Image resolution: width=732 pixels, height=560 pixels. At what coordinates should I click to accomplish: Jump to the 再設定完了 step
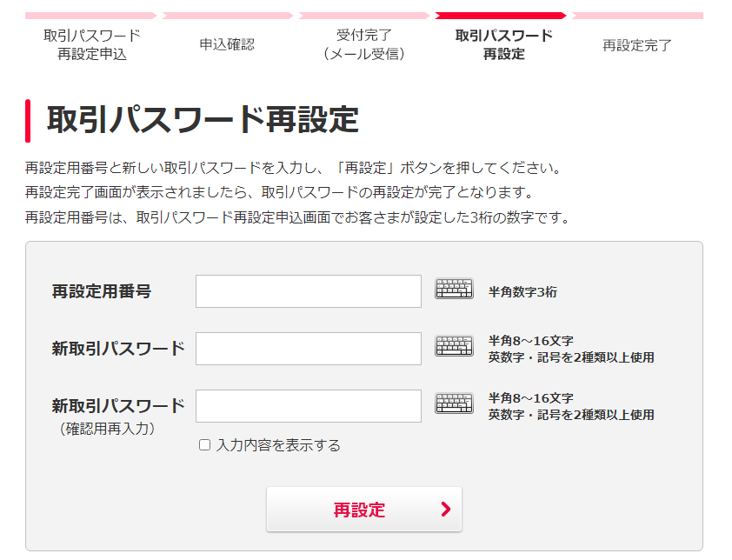pyautogui.click(x=636, y=45)
